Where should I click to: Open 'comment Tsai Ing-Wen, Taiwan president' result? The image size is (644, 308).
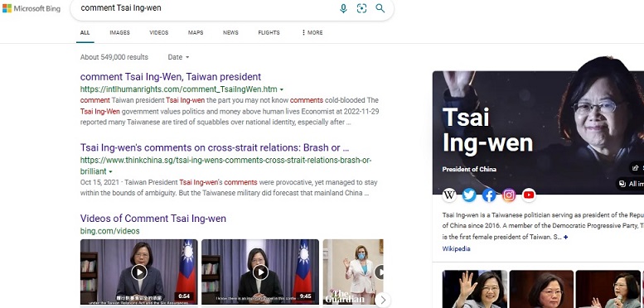pos(171,77)
